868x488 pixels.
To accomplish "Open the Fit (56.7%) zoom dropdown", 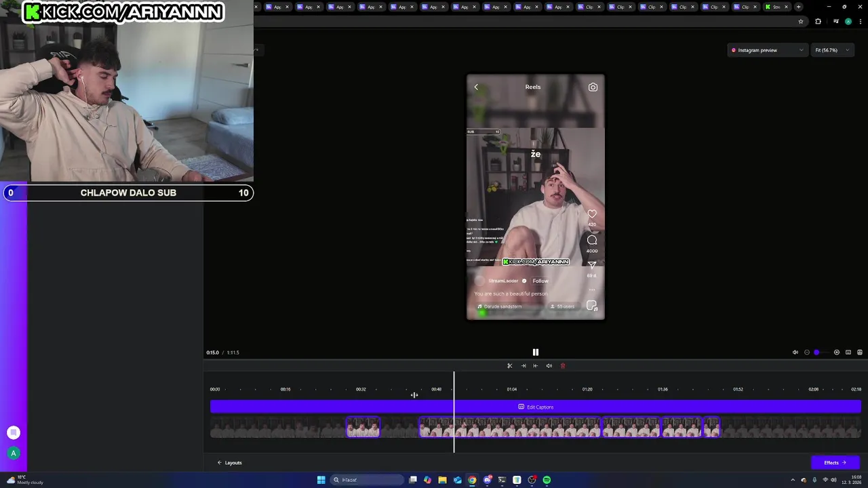I will [x=832, y=50].
